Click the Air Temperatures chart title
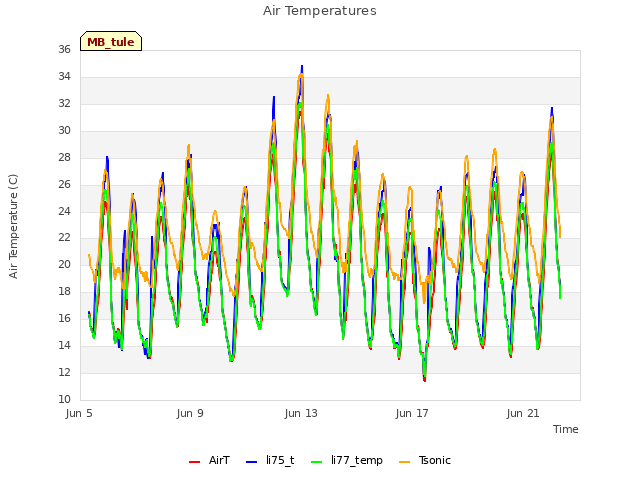This screenshot has width=640, height=480. 320,11
